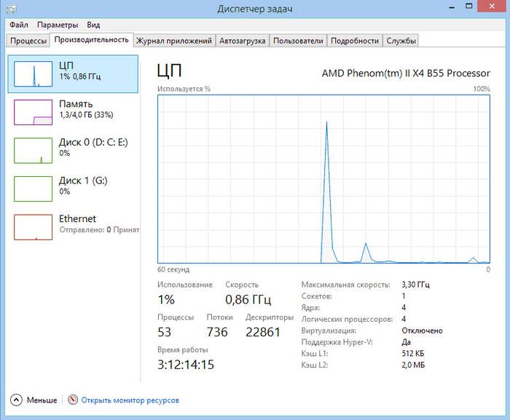Screen dimensions: 510x420
Task: Close the Диспетчер задач window
Action: [x=491, y=8]
